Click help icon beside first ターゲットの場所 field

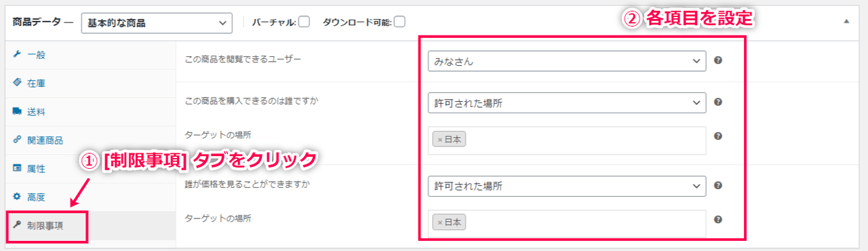(718, 136)
